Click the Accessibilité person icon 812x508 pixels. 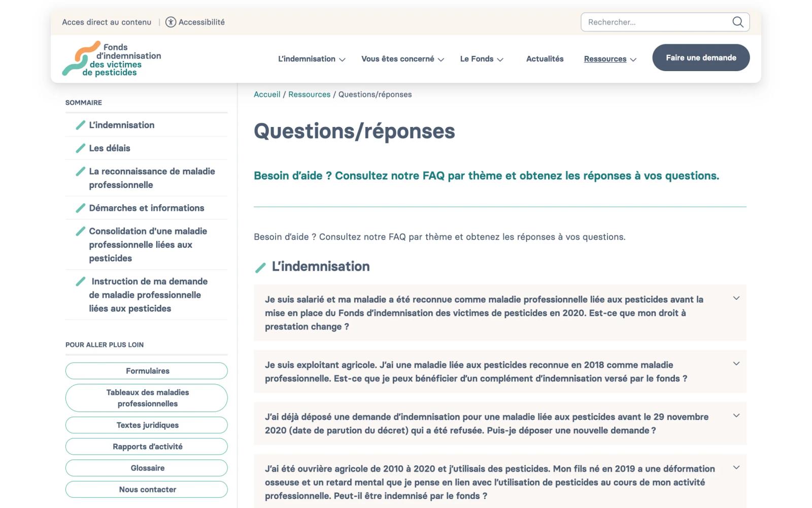(171, 22)
